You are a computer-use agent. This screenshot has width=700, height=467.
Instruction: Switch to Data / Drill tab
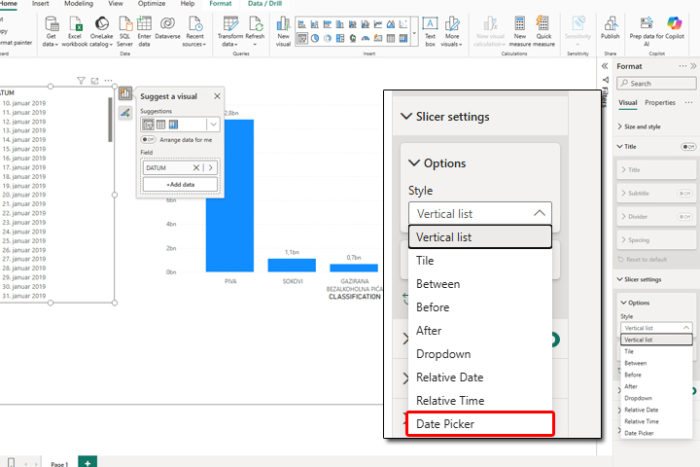(265, 4)
